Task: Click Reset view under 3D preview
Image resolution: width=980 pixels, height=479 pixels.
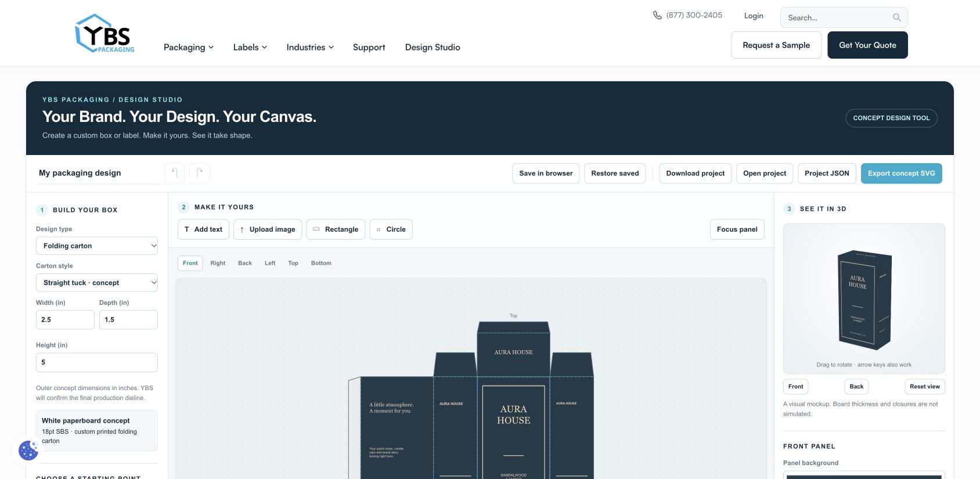Action: click(925, 387)
